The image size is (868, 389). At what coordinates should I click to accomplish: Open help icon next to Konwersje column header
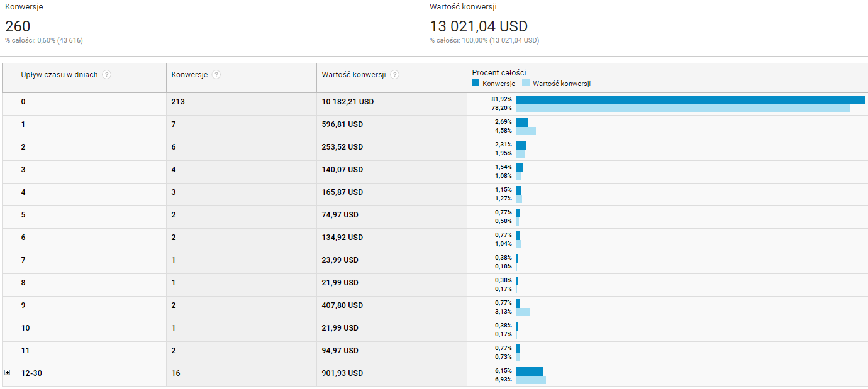(x=216, y=75)
